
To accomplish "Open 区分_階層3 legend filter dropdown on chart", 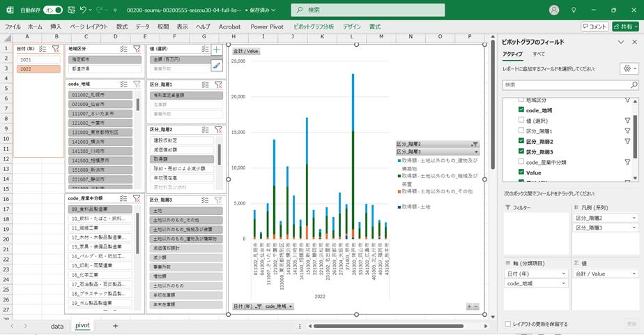I will point(477,151).
